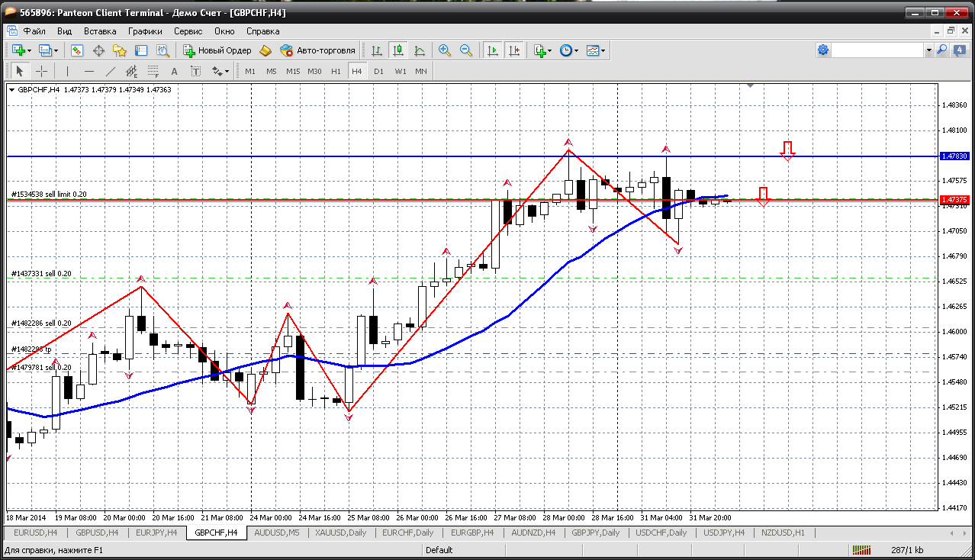
Task: Select the trendline drawing tool
Action: pos(111,71)
